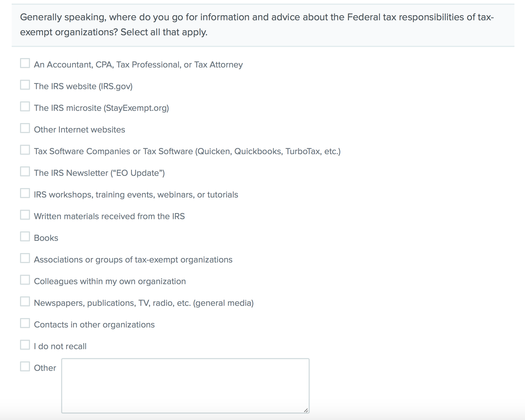Tick the IRS microsite StayExempt.org box

pyautogui.click(x=25, y=107)
